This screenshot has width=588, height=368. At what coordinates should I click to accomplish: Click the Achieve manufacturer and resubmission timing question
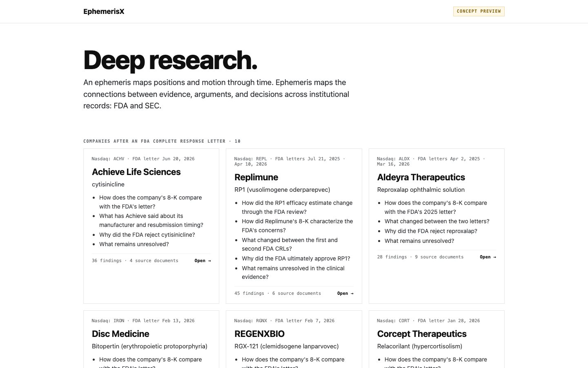pyautogui.click(x=151, y=220)
